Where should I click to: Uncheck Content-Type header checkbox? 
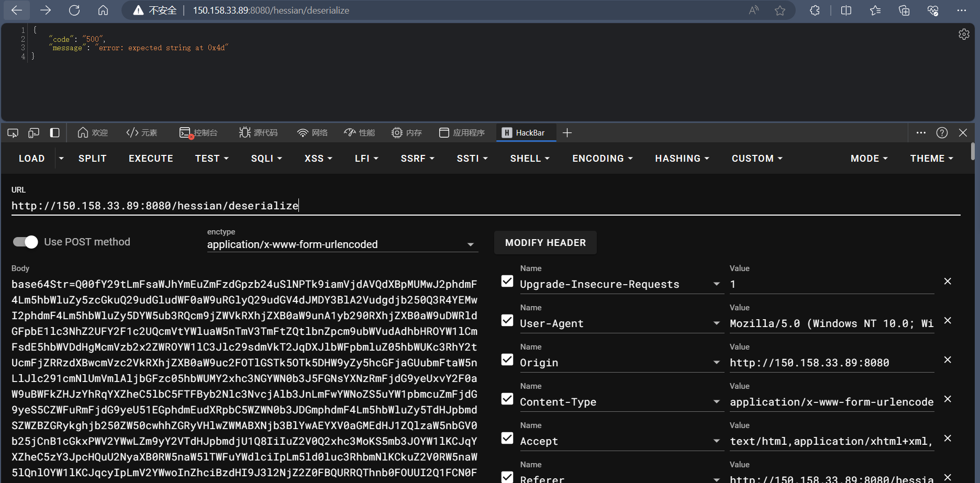[507, 399]
